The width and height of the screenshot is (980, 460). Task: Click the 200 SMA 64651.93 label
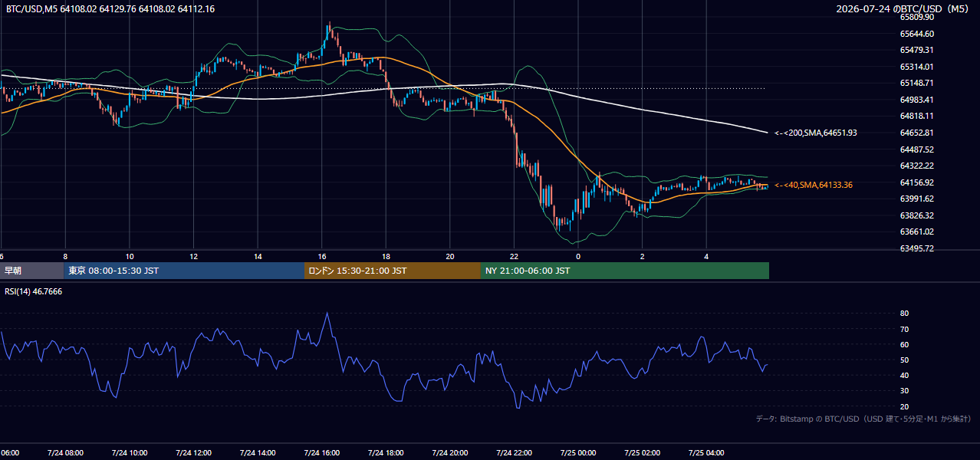click(816, 133)
